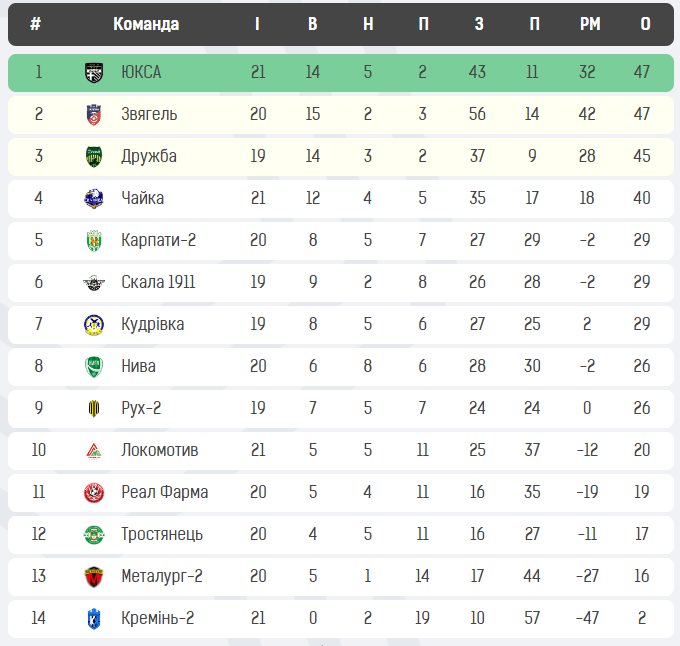680x646 pixels.
Task: Click the Кудрівка club badge
Action: tap(93, 324)
